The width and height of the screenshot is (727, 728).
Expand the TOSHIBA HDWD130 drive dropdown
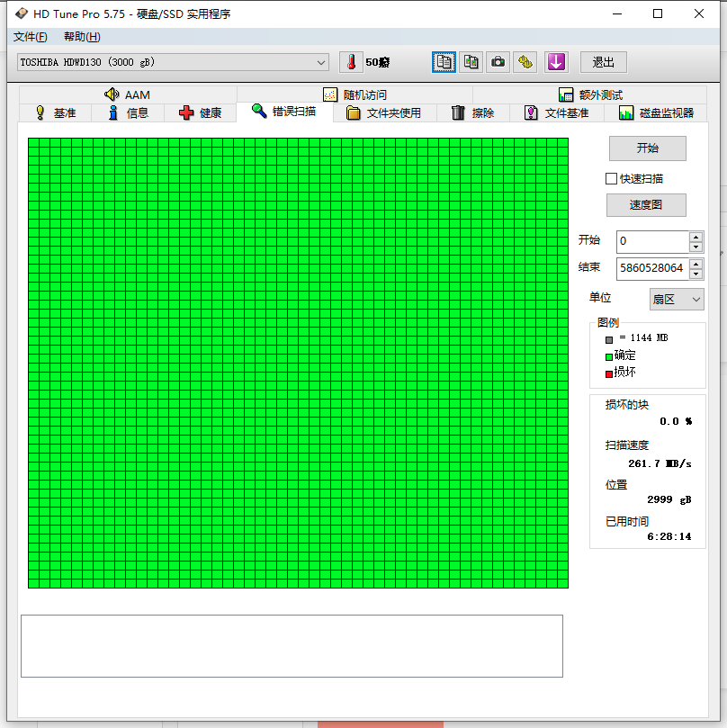173,62
